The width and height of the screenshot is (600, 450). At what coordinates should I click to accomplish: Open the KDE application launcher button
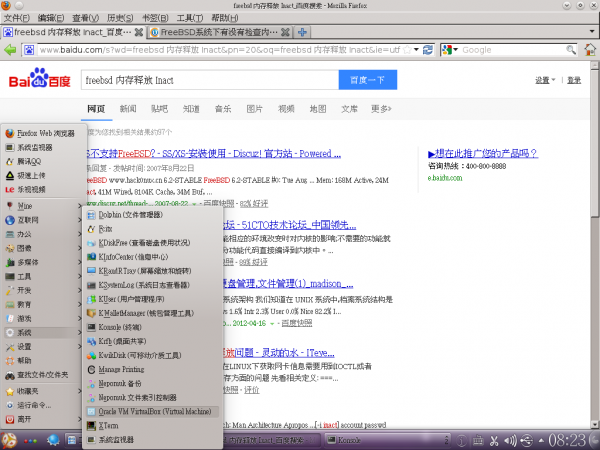coord(9,440)
